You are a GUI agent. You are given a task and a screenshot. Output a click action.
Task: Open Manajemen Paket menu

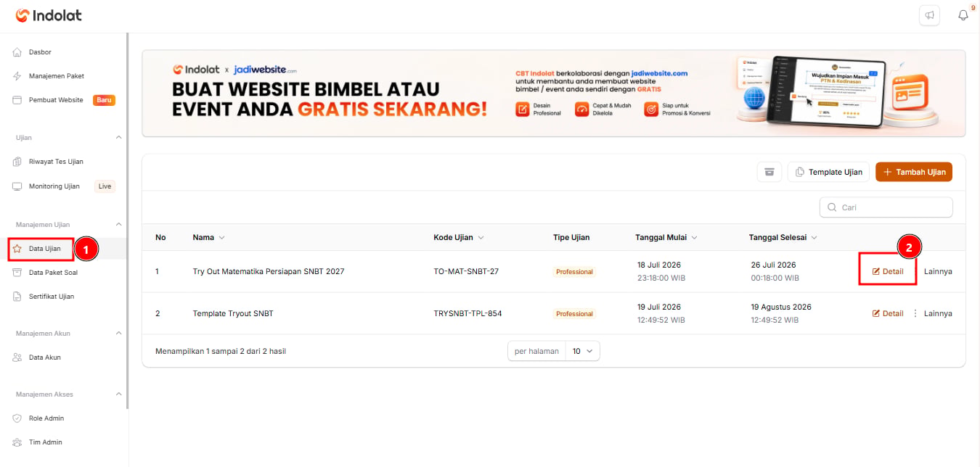click(x=57, y=76)
